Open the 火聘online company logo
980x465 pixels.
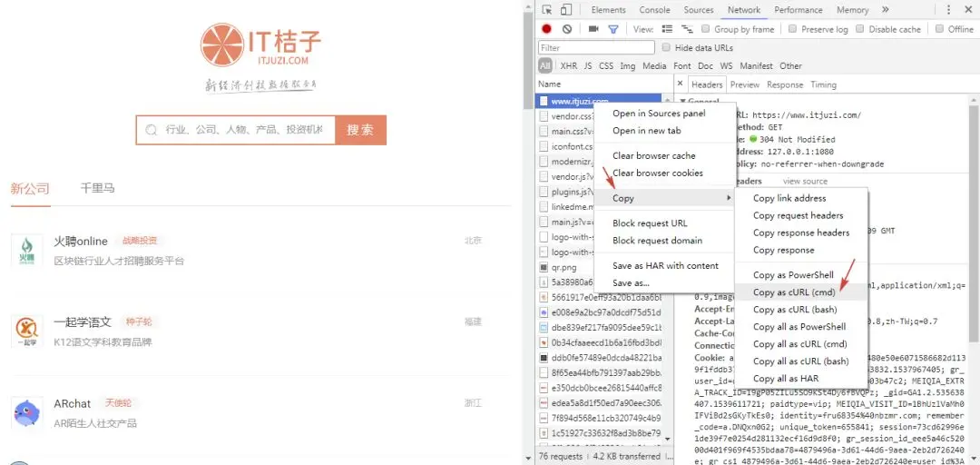pyautogui.click(x=27, y=251)
